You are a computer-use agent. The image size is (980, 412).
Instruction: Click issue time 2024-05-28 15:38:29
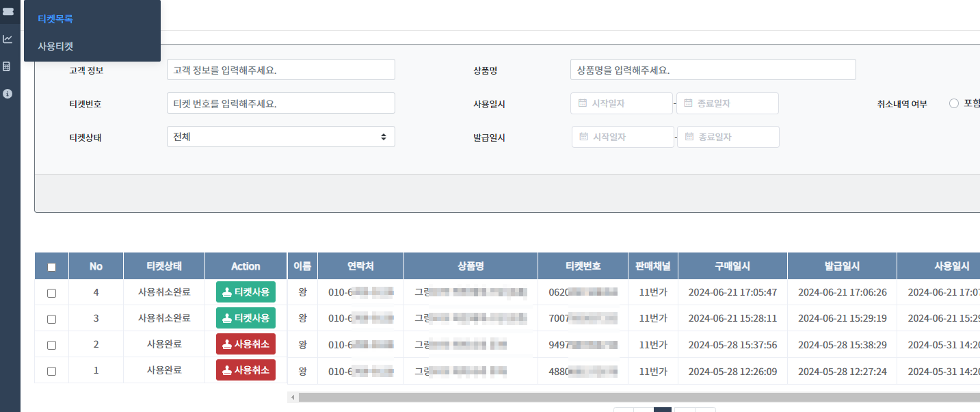click(842, 344)
